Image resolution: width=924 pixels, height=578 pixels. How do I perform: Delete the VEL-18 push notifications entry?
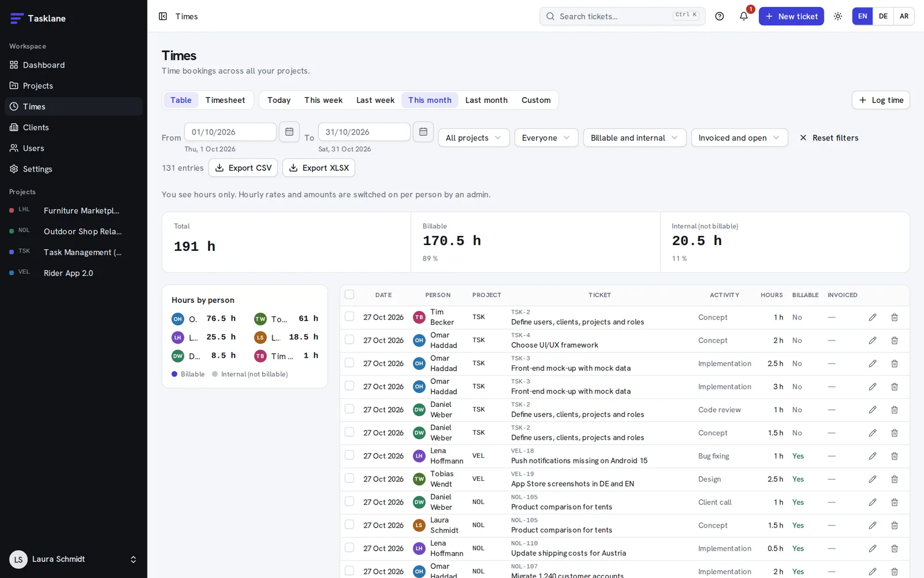pyautogui.click(x=895, y=456)
